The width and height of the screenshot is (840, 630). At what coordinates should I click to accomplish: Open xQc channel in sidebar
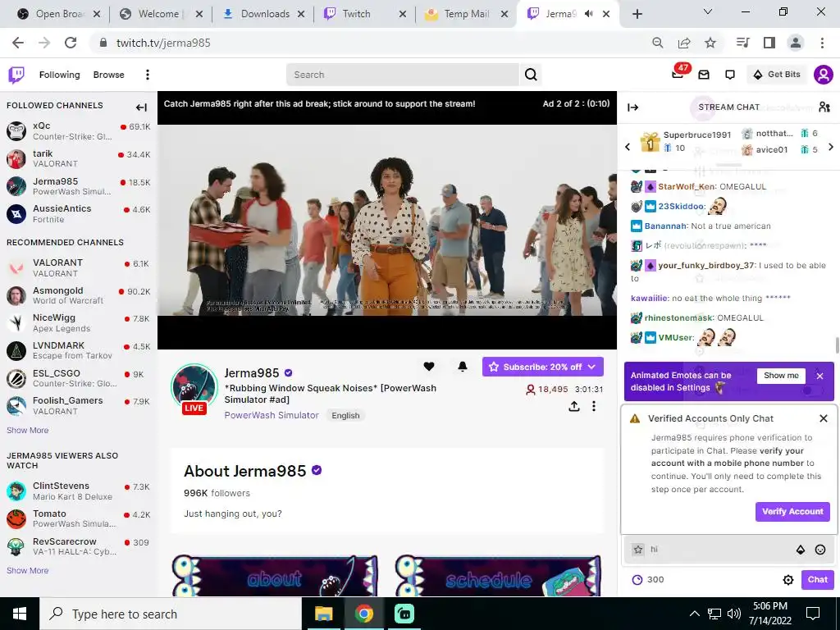tap(78, 130)
